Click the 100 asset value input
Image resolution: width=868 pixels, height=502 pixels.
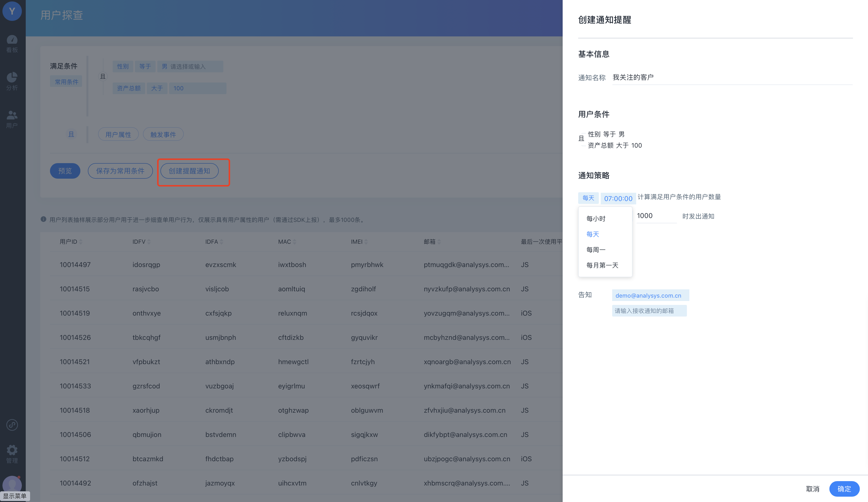197,88
